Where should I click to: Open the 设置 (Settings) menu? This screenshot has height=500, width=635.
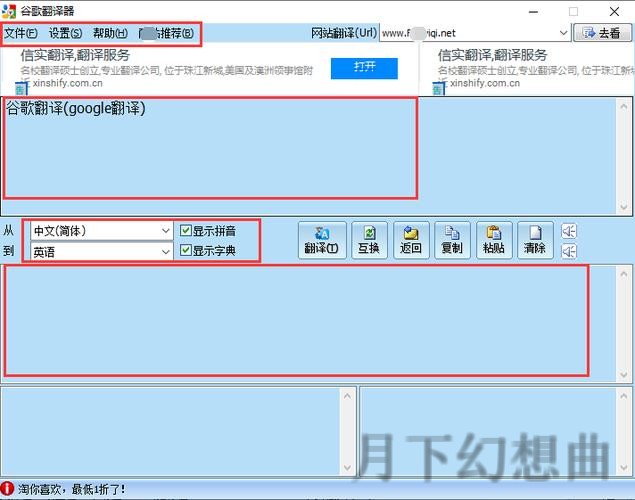click(65, 33)
